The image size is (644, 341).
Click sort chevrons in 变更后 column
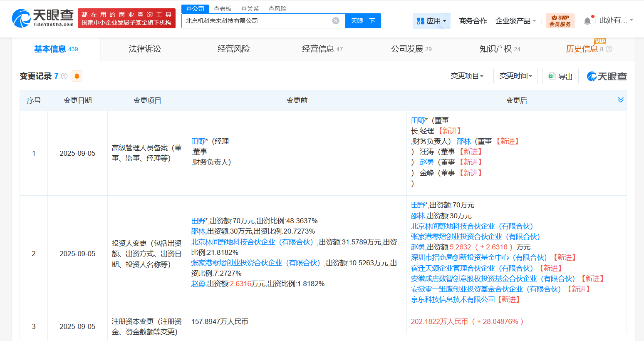coord(621,100)
